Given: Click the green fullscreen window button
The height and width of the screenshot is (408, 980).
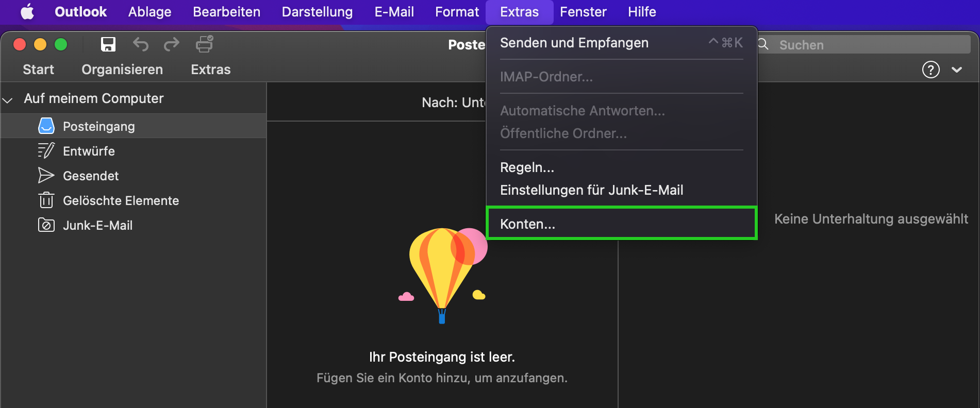Looking at the screenshot, I should click(61, 44).
